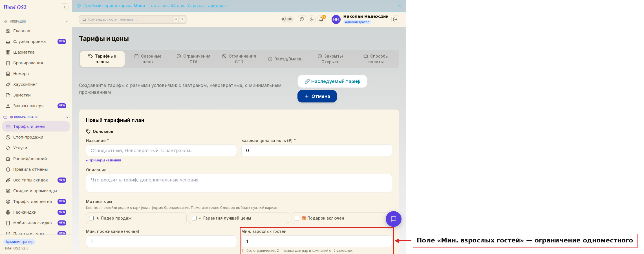644x254 pixels.
Task: Open the Ограничения CTD tab
Action: tap(239, 59)
